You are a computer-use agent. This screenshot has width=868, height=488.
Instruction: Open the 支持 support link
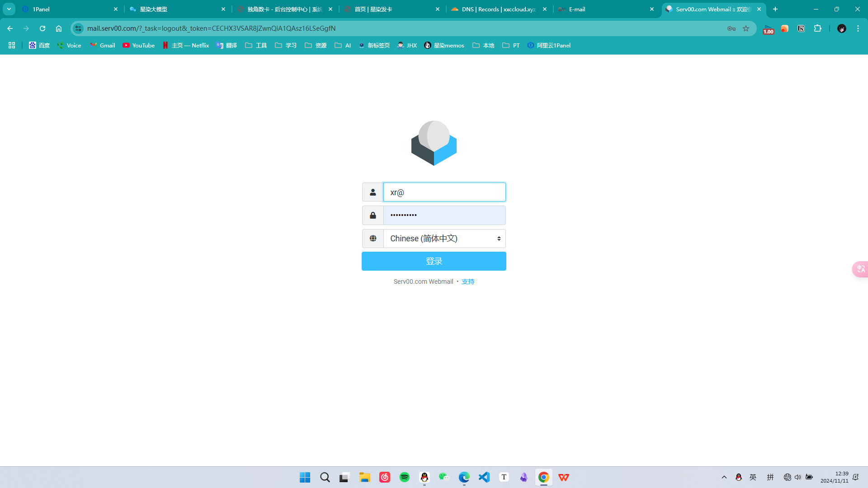click(x=468, y=282)
